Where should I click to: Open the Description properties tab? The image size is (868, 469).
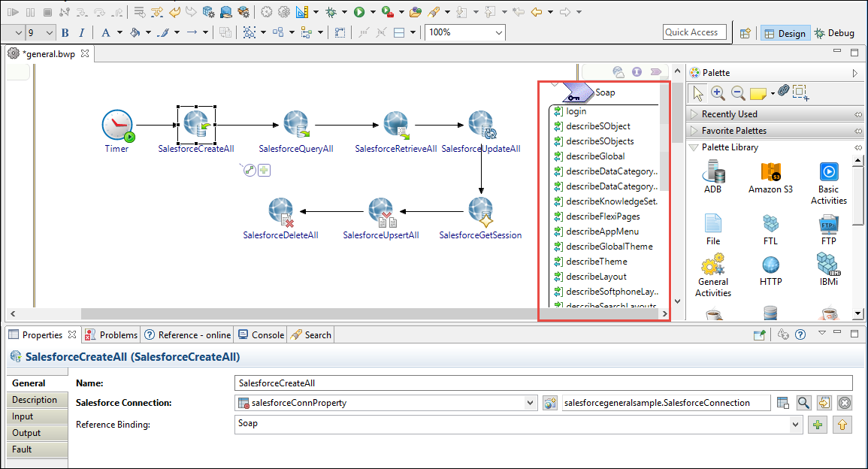(x=37, y=400)
